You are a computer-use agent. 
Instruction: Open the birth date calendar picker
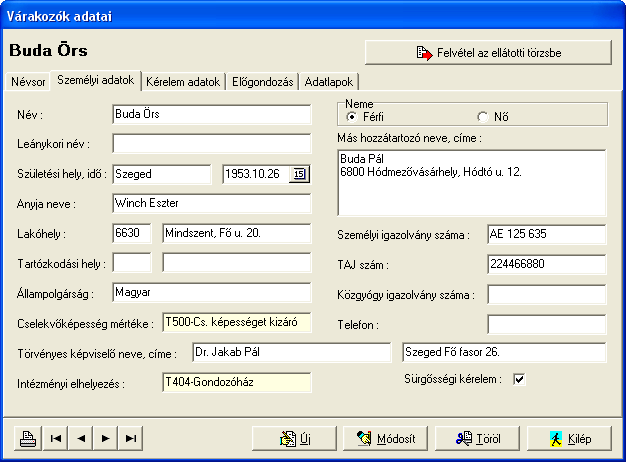pos(299,174)
